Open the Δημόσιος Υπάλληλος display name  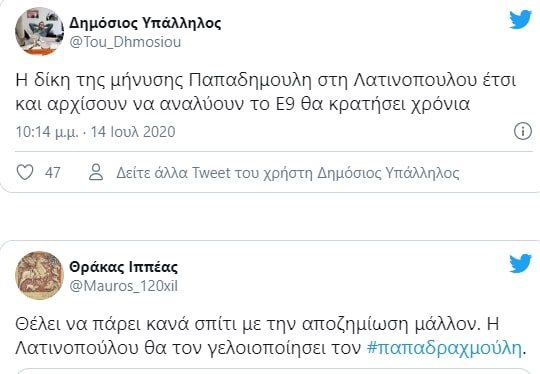145,23
